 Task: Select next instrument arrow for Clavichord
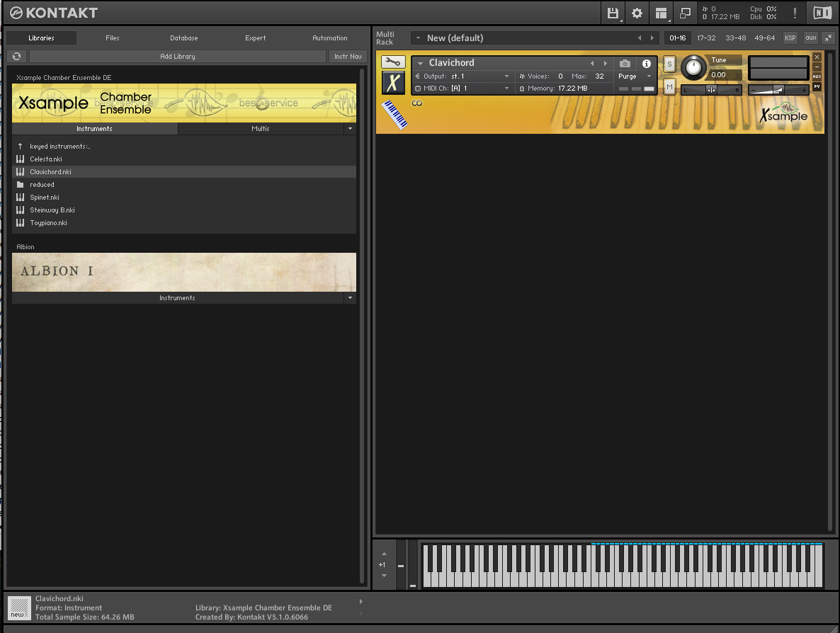(x=606, y=63)
